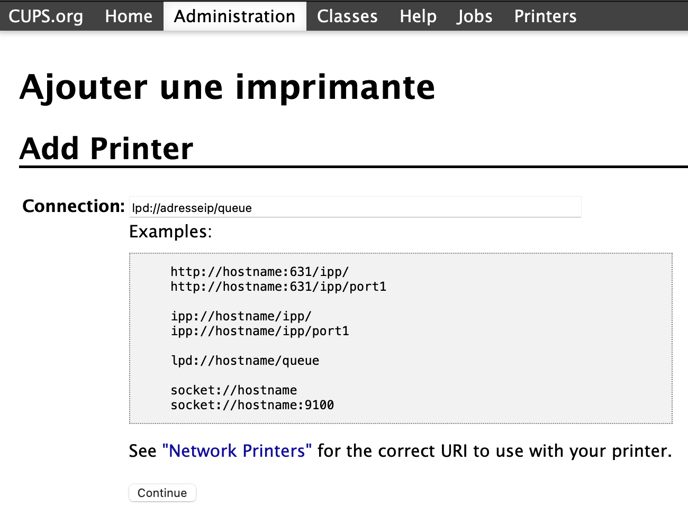This screenshot has height=516, width=688.
Task: Click into the Connection URI field
Action: (x=355, y=208)
